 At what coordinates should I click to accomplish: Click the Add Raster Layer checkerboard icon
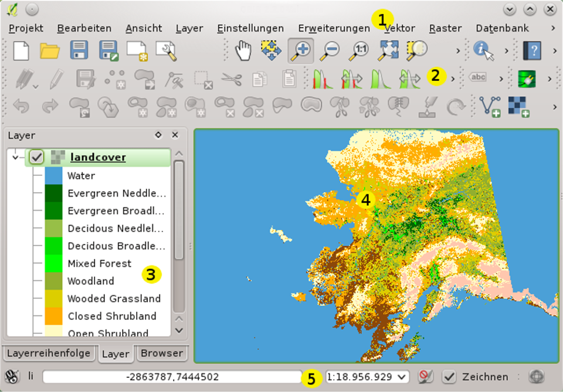click(519, 107)
